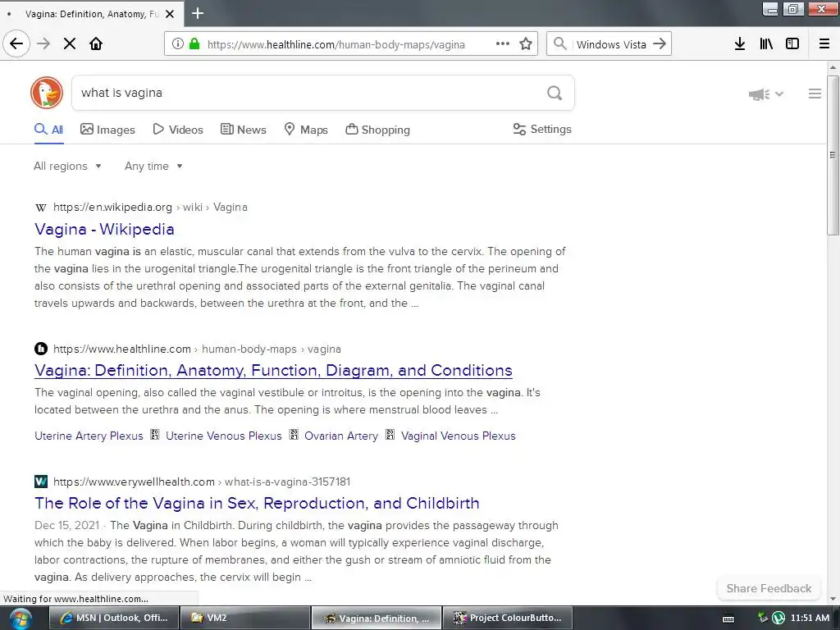Open Healthline Vagina: Definition, Anatomy result
Viewport: 840px width, 630px height.
[273, 370]
